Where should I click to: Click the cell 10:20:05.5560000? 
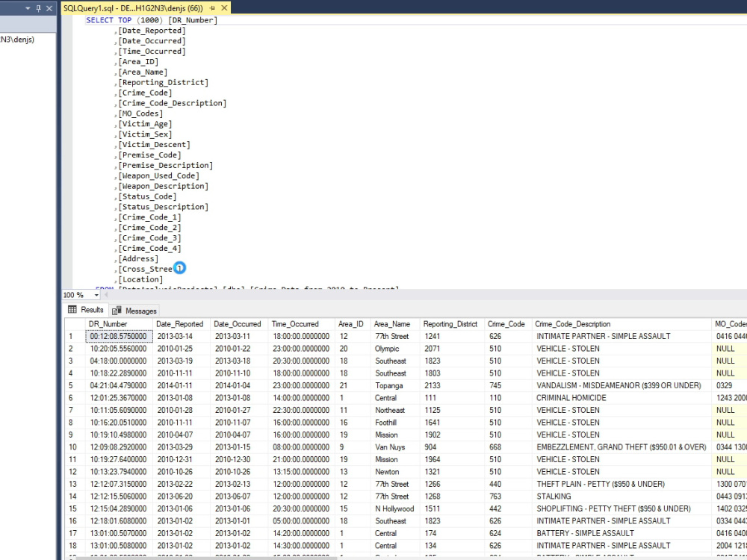pyautogui.click(x=119, y=349)
